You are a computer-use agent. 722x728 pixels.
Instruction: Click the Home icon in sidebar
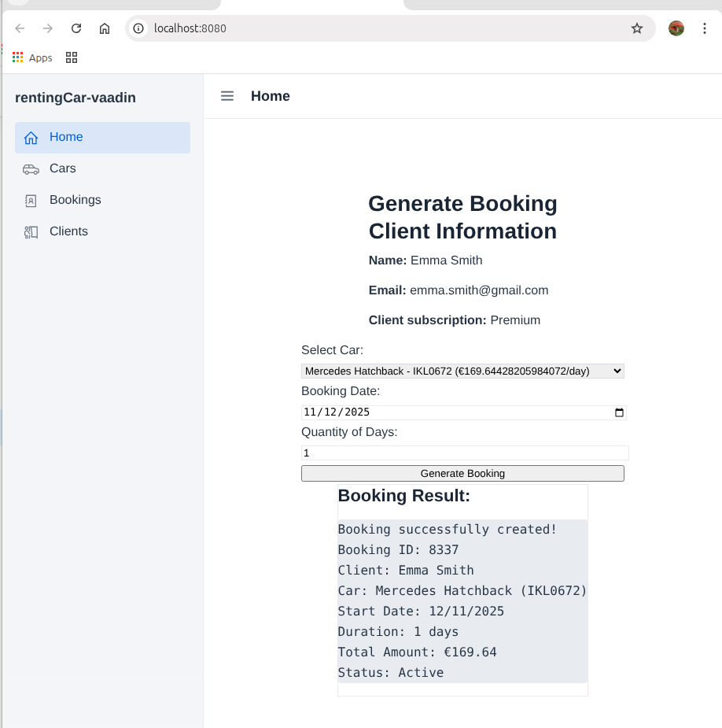pos(31,138)
